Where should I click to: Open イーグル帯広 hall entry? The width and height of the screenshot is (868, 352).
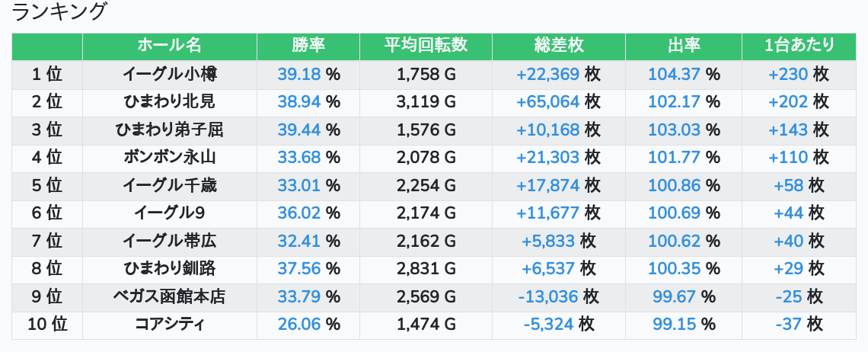tap(169, 241)
